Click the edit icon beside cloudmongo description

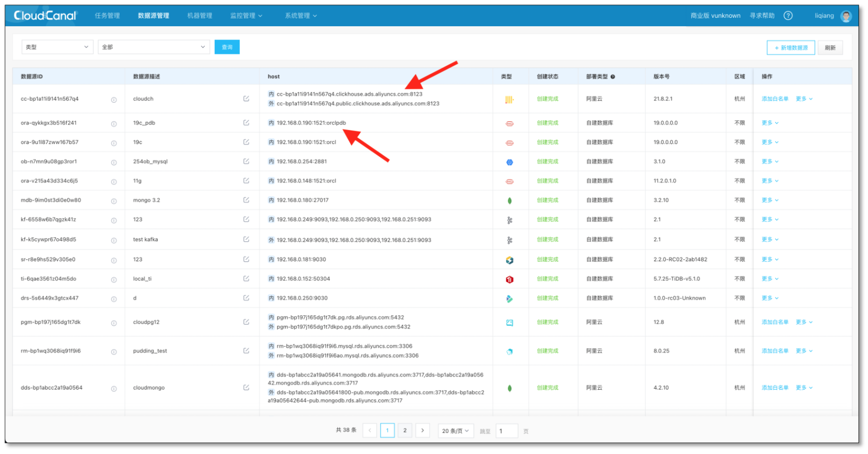click(x=246, y=388)
